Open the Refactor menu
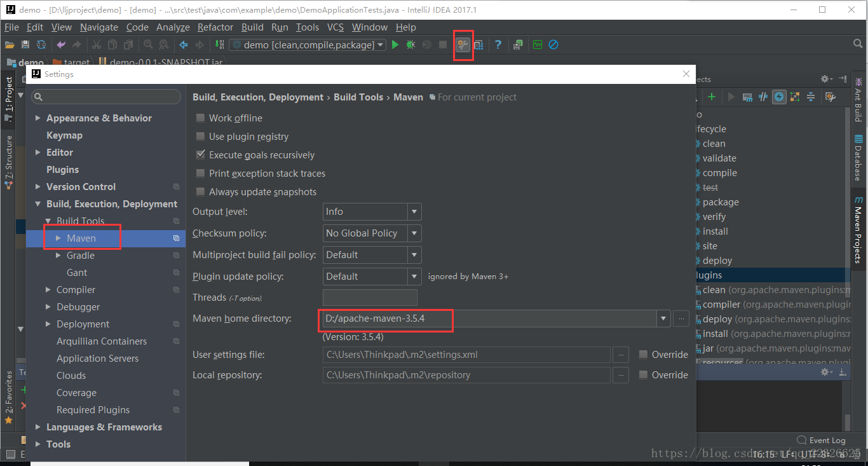868x466 pixels. 215,27
